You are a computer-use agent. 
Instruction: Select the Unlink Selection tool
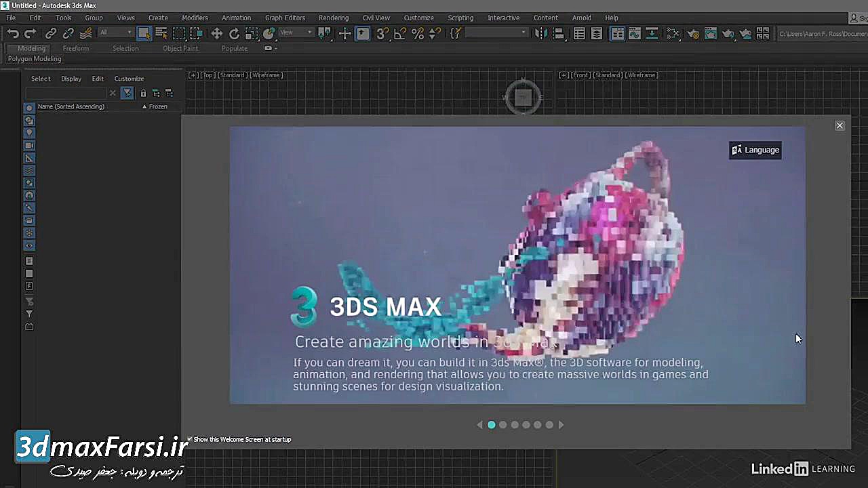coord(68,33)
